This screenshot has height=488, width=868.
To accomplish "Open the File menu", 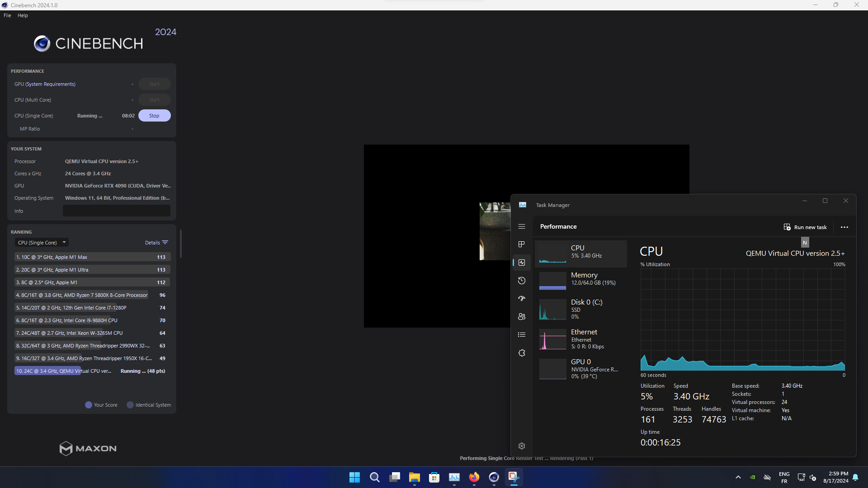I will [7, 15].
